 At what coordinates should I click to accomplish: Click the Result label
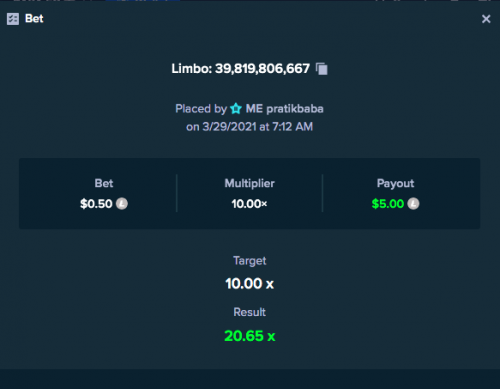(250, 312)
